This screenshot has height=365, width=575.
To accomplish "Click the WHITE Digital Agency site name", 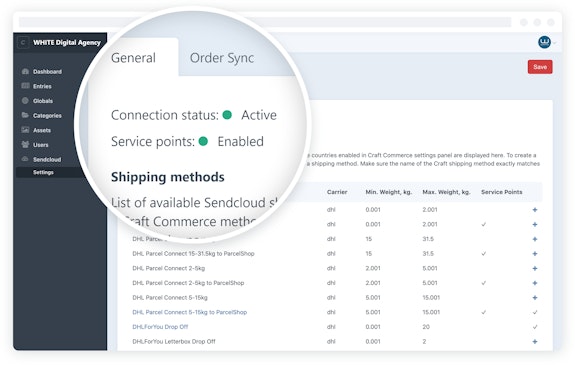I will pos(67,43).
